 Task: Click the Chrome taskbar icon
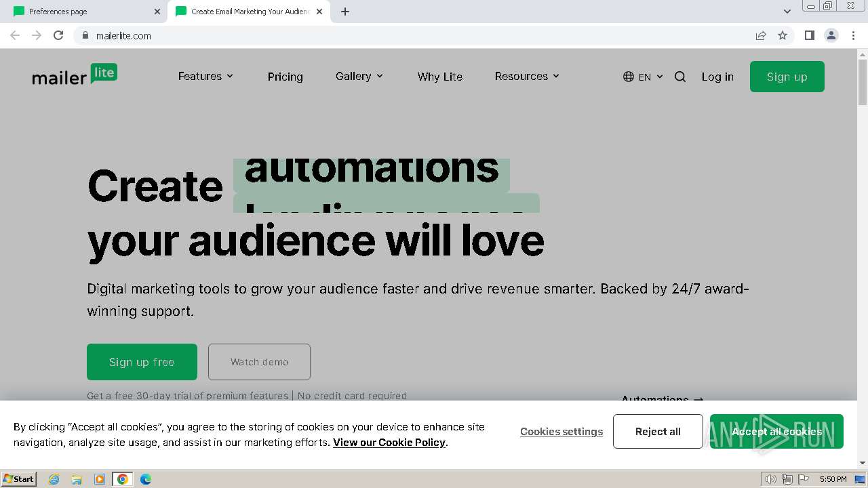point(123,479)
